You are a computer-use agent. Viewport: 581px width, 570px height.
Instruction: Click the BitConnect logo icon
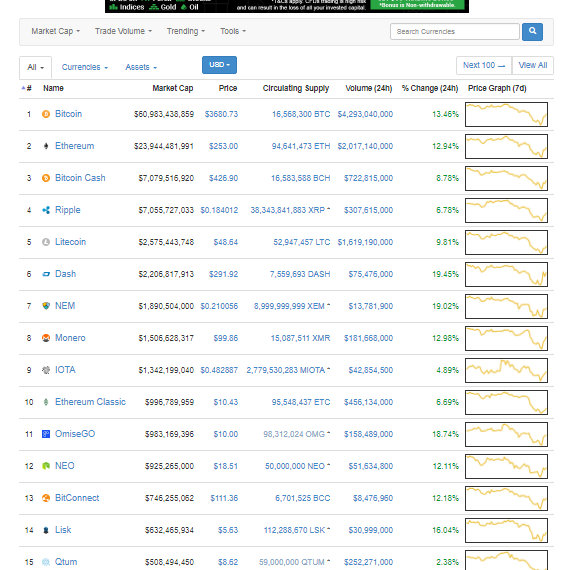pyautogui.click(x=46, y=498)
